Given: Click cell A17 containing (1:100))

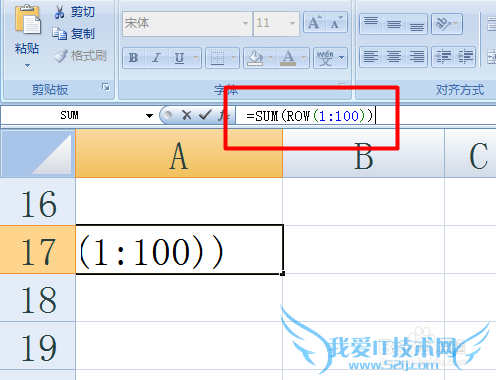Looking at the screenshot, I should [x=179, y=250].
